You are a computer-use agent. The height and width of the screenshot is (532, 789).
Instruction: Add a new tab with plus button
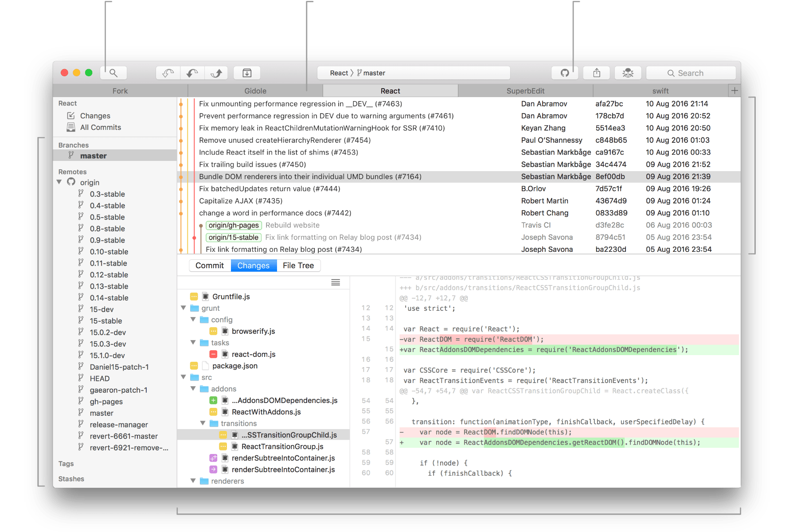pyautogui.click(x=734, y=90)
